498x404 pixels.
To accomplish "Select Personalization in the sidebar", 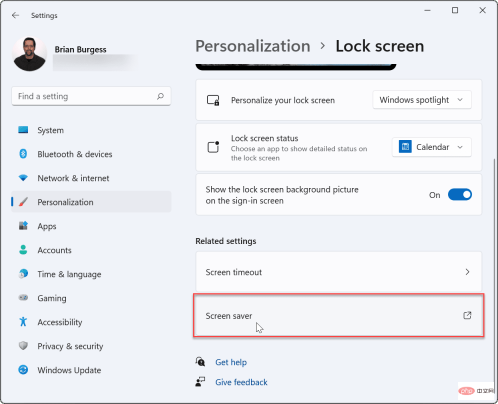I will point(91,202).
